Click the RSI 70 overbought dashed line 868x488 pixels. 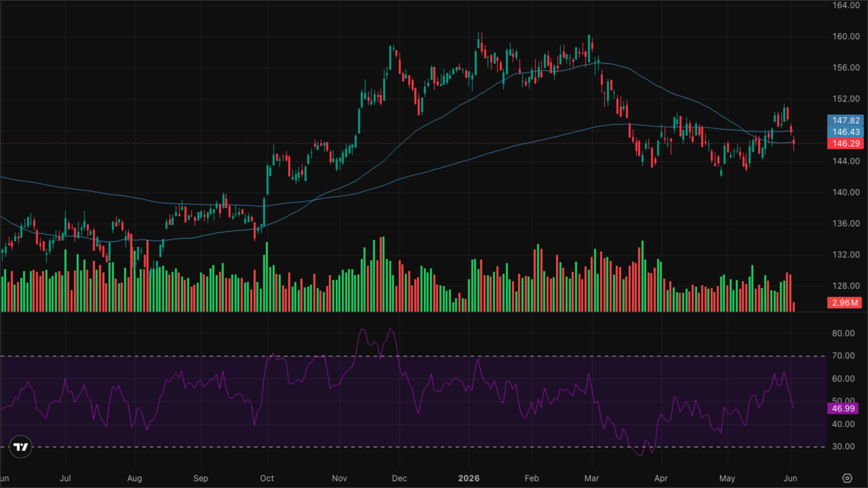point(413,356)
